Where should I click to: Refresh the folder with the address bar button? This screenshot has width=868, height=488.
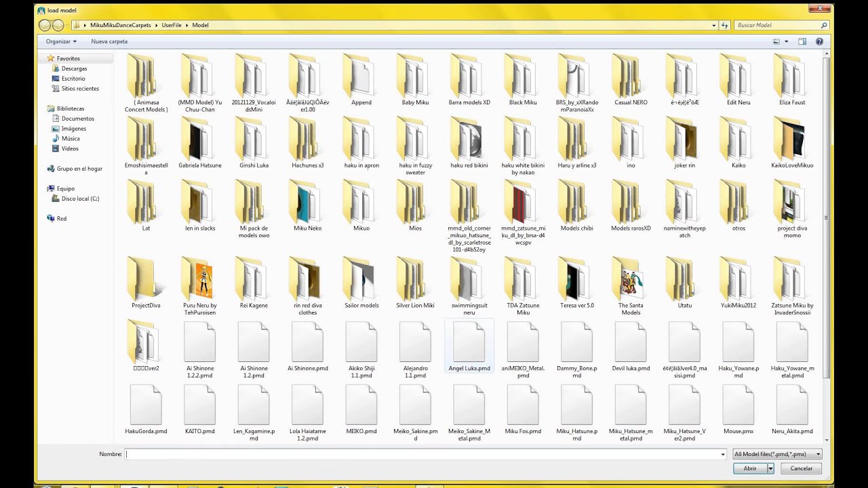pos(725,25)
